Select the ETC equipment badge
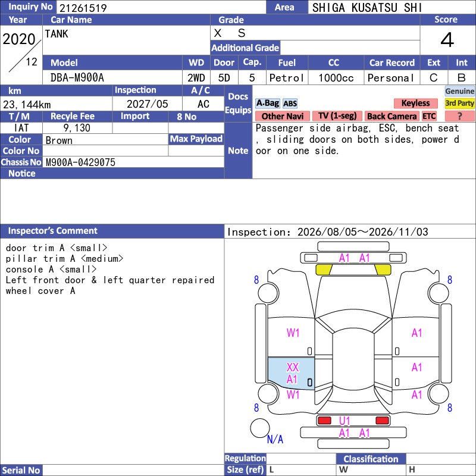Image resolution: width=476 pixels, height=476 pixels. point(429,116)
